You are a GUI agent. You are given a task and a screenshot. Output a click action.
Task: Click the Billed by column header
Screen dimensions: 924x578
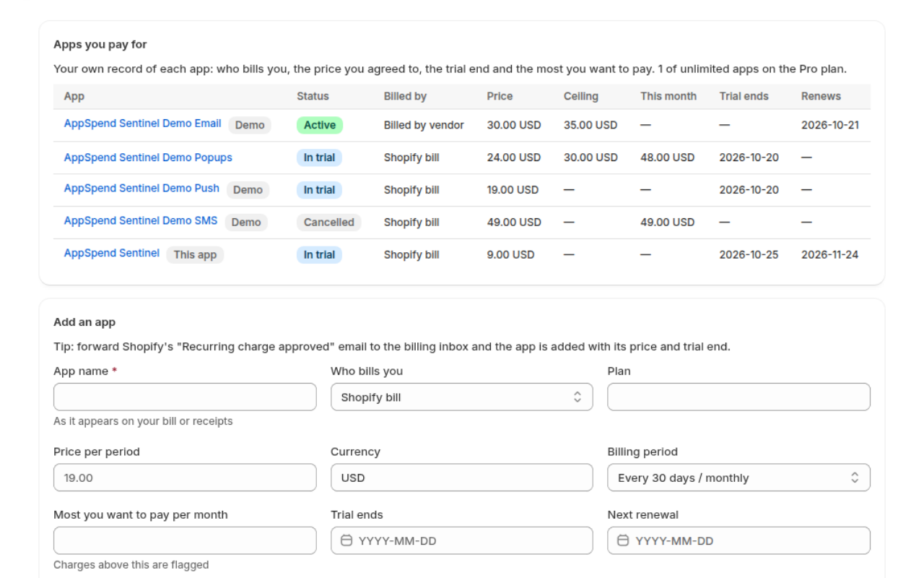click(405, 96)
